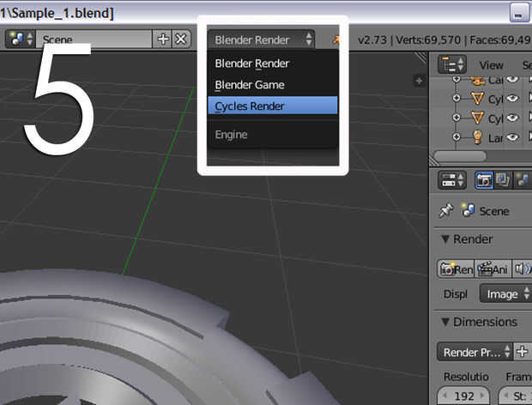The height and width of the screenshot is (405, 532).
Task: Click the viewport area split corner widget
Action: pos(421,57)
